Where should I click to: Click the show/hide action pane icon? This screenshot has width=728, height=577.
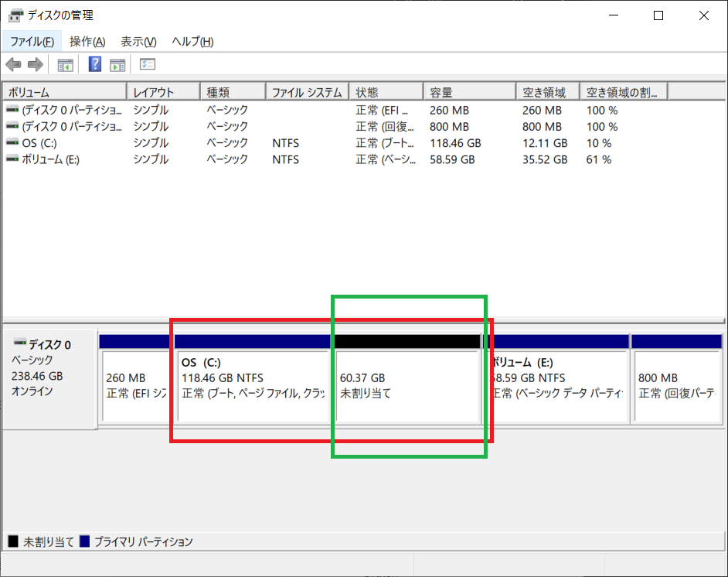point(117,64)
